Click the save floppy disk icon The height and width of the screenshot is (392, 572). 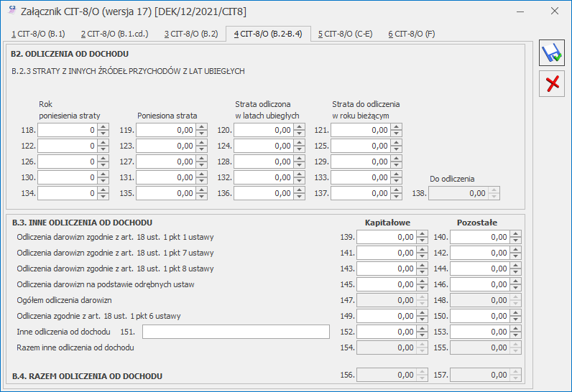pos(552,53)
